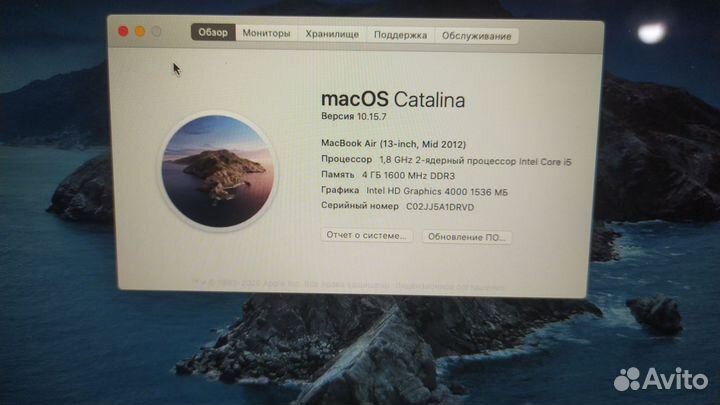
Task: Close the window with red button
Action: [123, 31]
